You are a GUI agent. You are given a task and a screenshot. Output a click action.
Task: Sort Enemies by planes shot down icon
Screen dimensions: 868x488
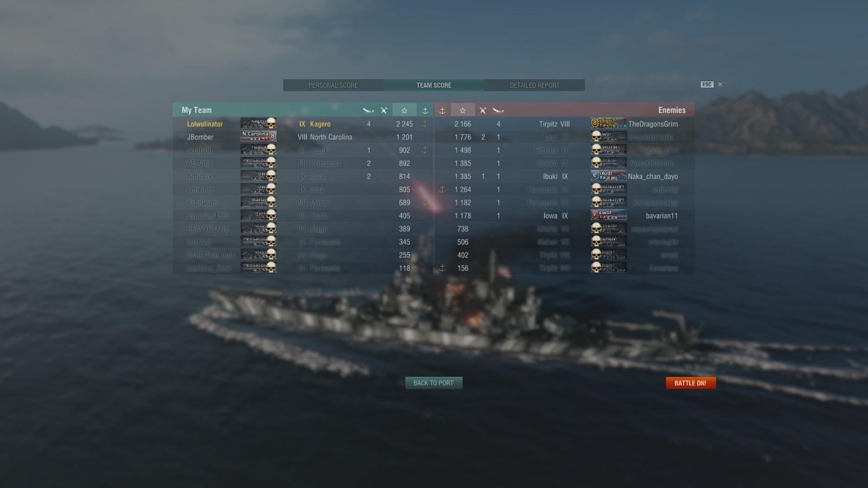pos(483,110)
